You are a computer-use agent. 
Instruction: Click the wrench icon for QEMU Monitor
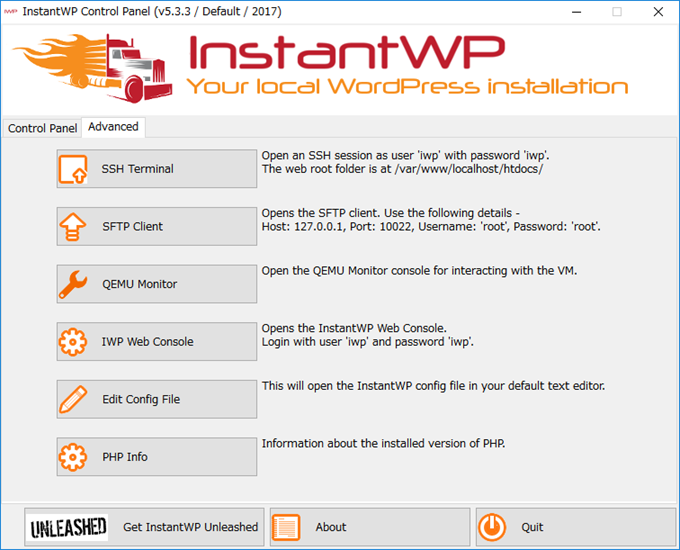[x=73, y=284]
